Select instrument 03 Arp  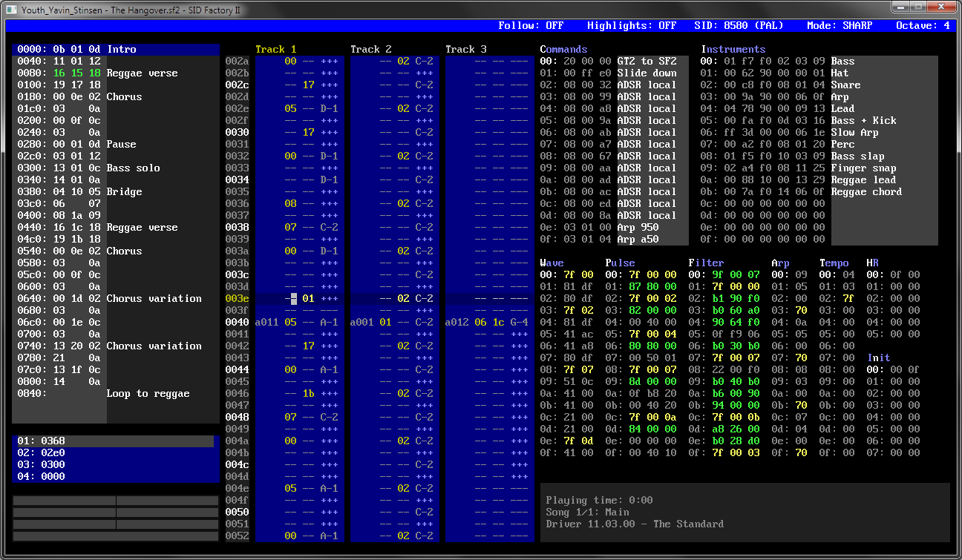(819, 96)
